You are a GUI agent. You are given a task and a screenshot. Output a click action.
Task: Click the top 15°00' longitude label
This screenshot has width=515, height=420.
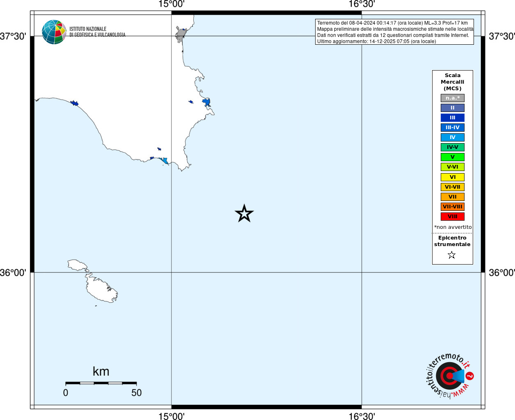[172, 5]
